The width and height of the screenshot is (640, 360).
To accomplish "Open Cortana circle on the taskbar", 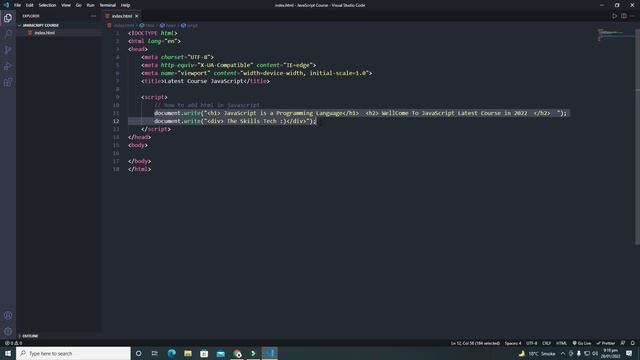I will pyautogui.click(x=138, y=353).
